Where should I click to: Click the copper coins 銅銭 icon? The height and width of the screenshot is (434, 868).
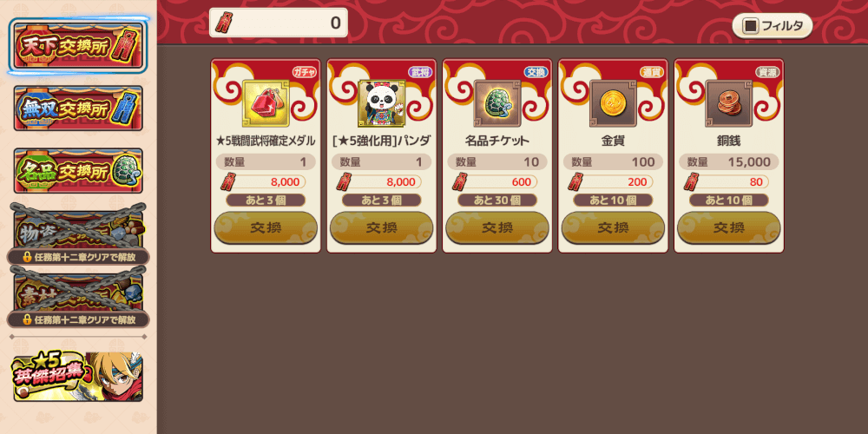pos(728,103)
